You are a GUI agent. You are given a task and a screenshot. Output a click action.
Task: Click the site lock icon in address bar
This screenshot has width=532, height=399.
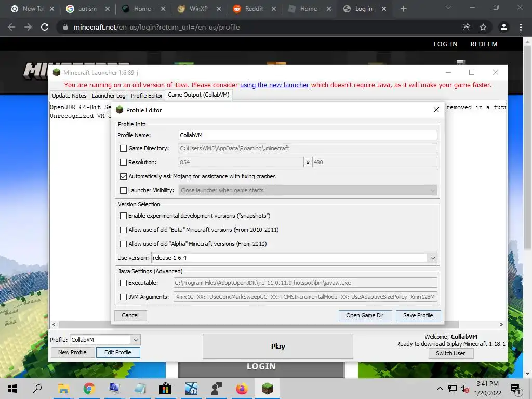click(65, 27)
